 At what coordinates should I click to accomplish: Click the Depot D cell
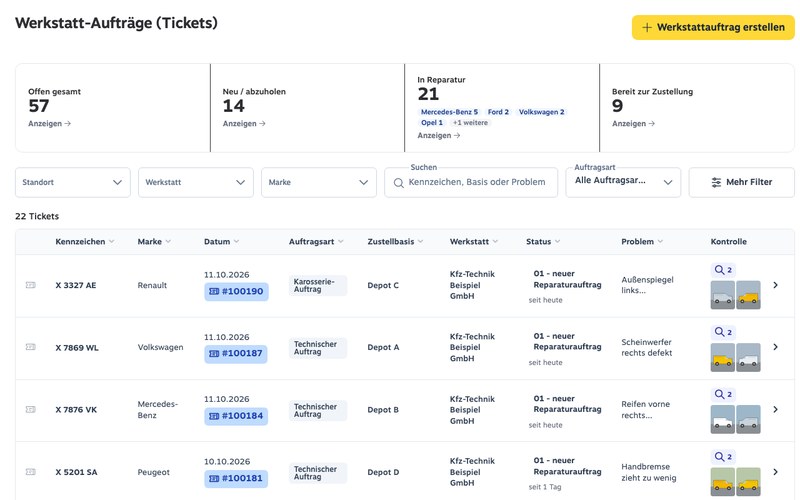(383, 472)
